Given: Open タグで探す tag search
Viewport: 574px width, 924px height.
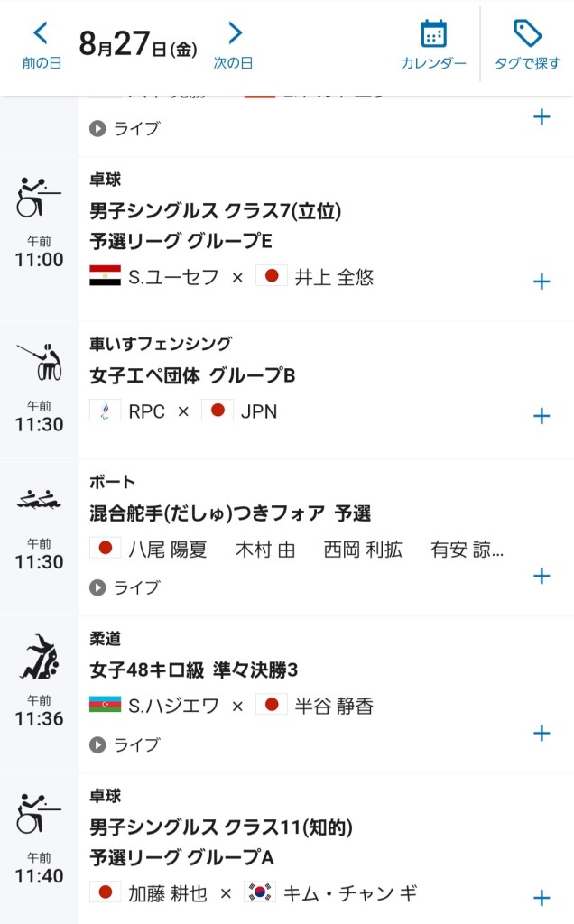Looking at the screenshot, I should [x=527, y=45].
